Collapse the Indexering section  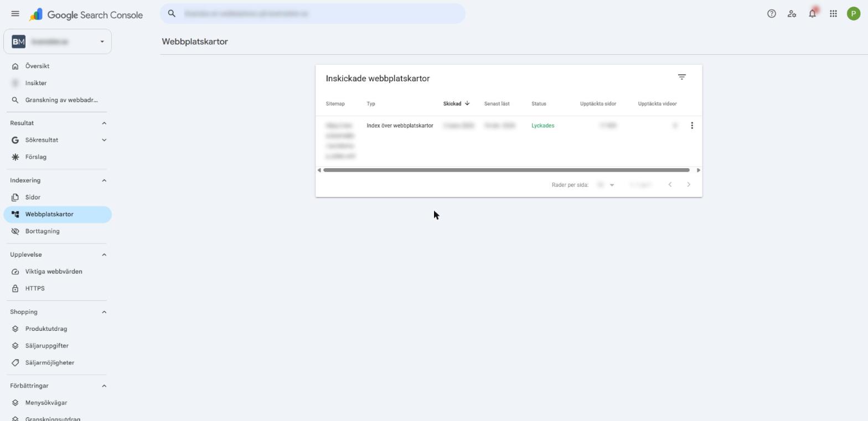[x=104, y=180]
